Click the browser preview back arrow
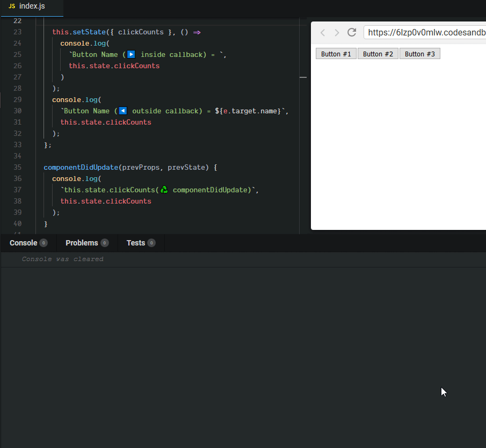This screenshot has height=448, width=486. [x=322, y=32]
